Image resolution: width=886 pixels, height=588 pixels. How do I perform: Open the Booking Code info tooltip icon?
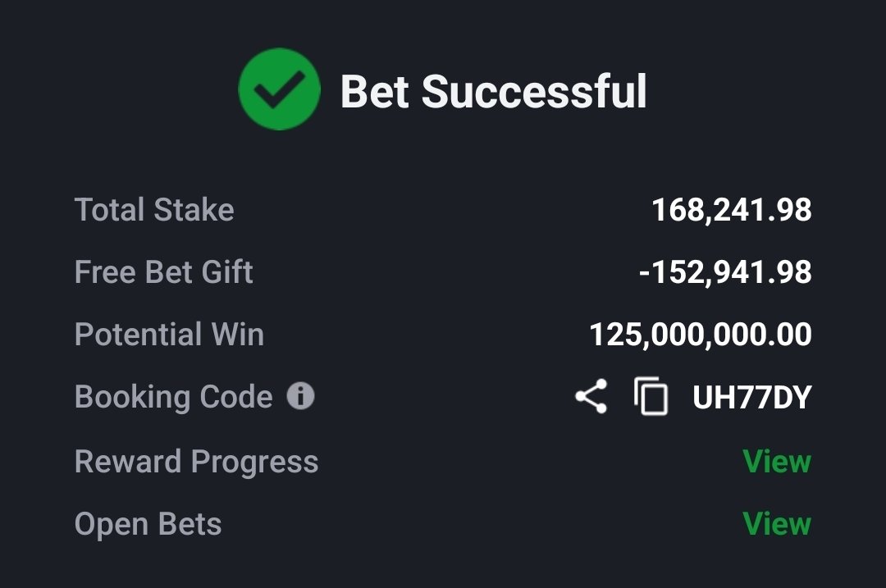pyautogui.click(x=300, y=395)
